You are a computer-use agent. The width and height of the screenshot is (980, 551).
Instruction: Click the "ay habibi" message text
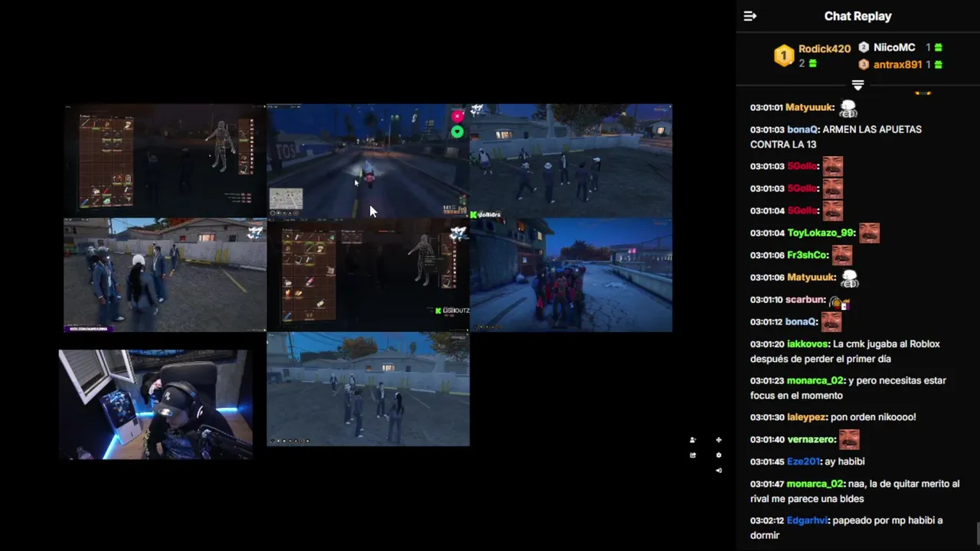(x=844, y=462)
